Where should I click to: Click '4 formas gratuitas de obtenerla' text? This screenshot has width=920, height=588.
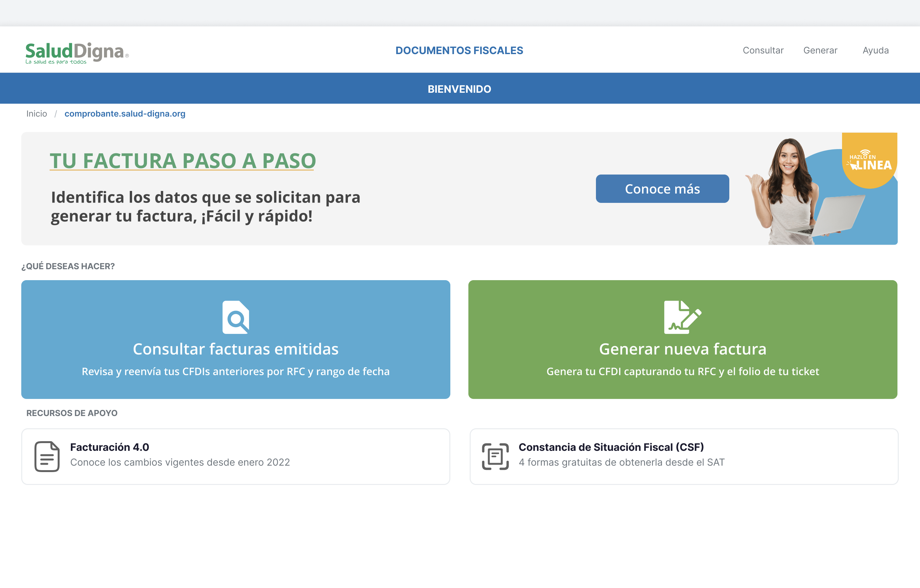coord(622,462)
